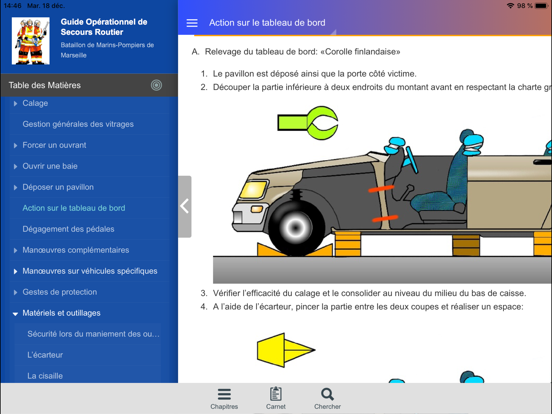Check the battery indicator in status bar
The image size is (552, 414).
(x=541, y=6)
